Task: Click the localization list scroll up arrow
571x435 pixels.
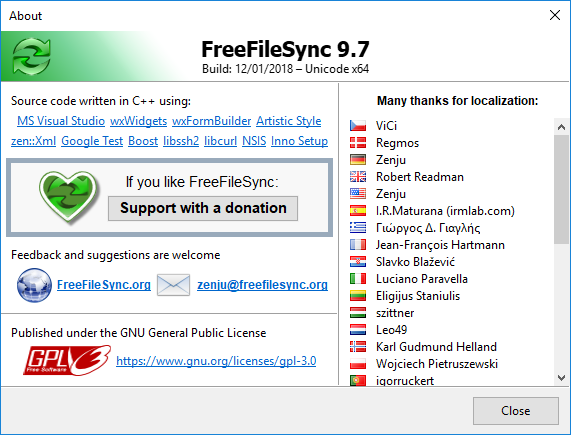Action: [561, 127]
